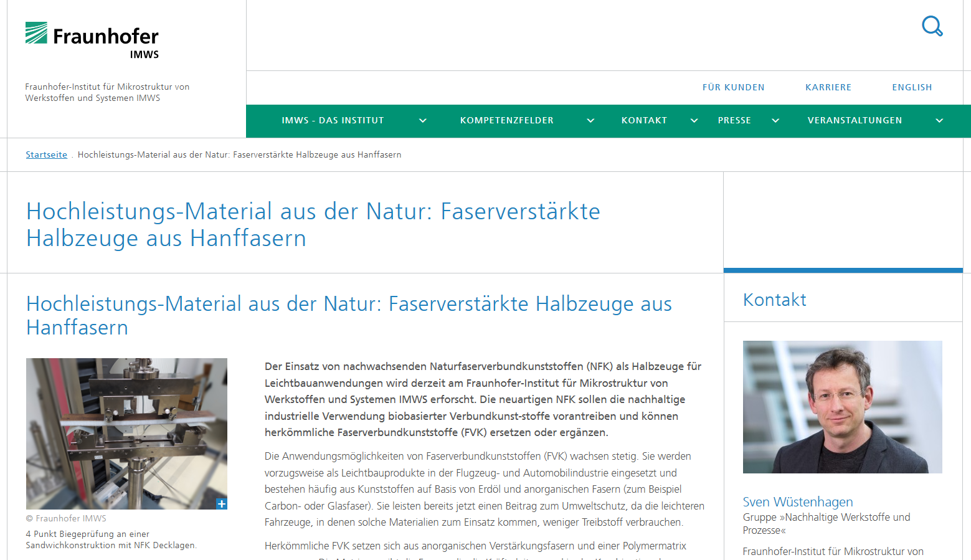Open the Veranstaltungen menu item
This screenshot has height=560, width=971.
[x=855, y=121]
